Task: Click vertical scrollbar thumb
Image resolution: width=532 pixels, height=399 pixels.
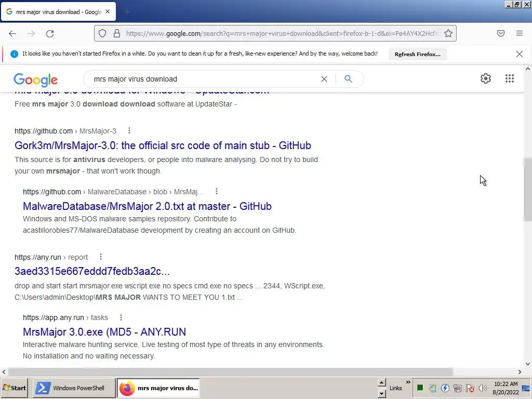Action: pyautogui.click(x=528, y=190)
